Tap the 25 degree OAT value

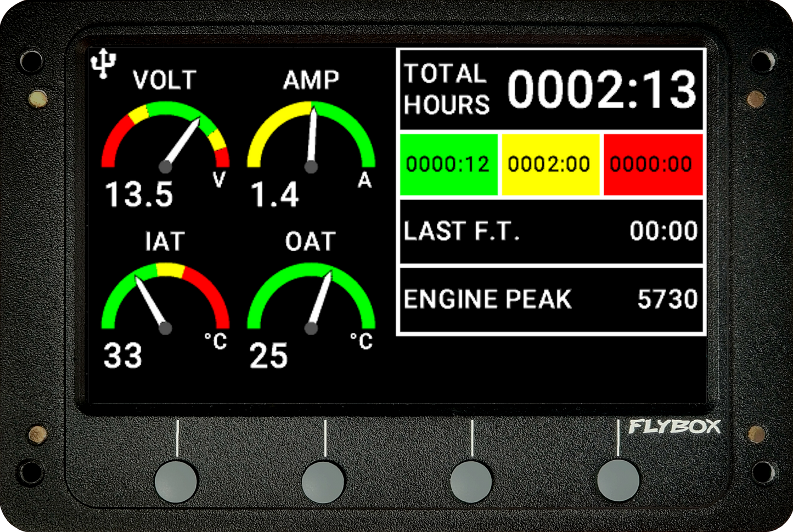(268, 356)
